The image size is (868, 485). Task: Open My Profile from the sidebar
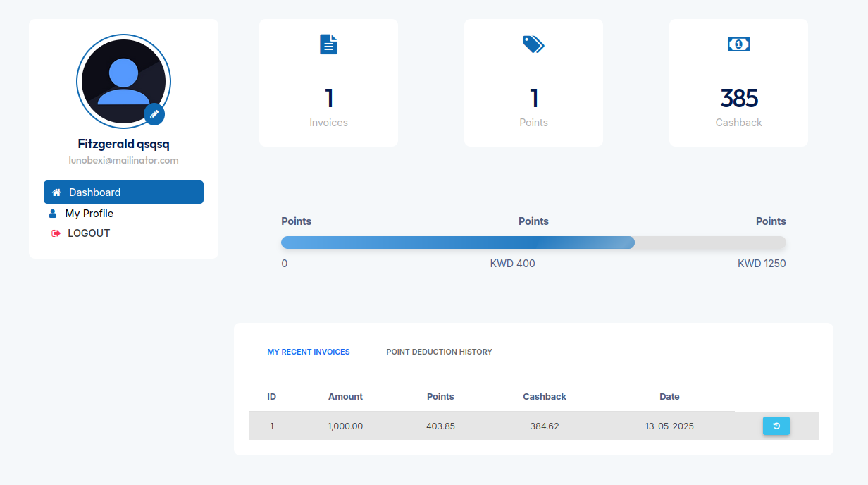click(90, 213)
